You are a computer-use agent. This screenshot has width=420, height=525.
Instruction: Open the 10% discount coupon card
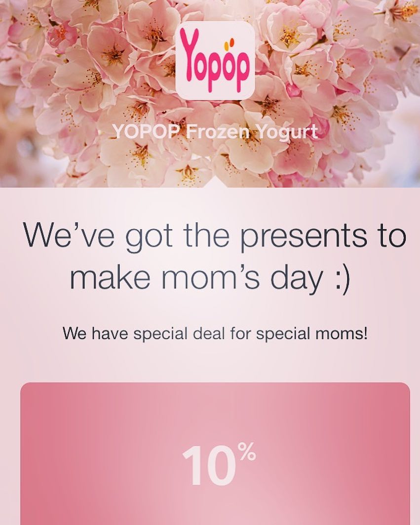tap(215, 454)
